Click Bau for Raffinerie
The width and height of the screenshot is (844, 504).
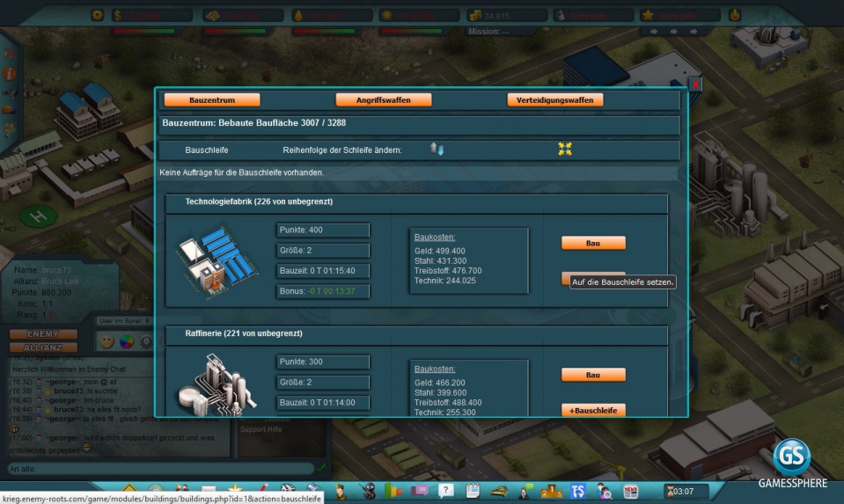pos(593,375)
